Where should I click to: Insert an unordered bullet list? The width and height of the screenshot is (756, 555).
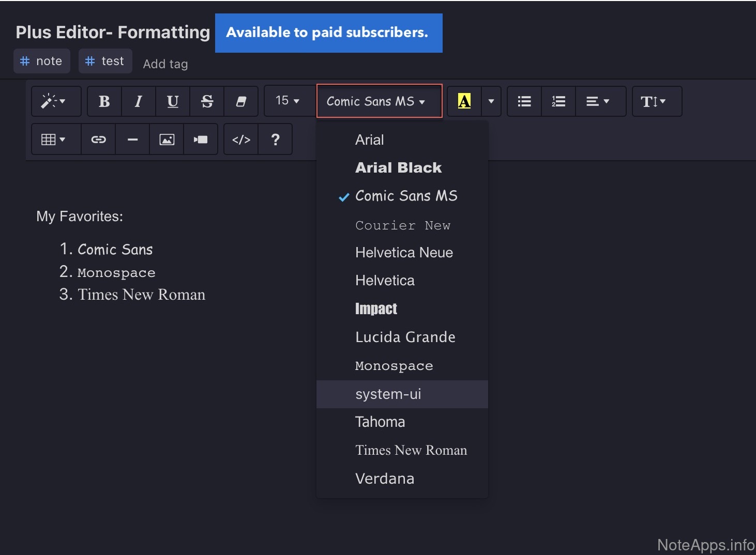[x=524, y=101]
